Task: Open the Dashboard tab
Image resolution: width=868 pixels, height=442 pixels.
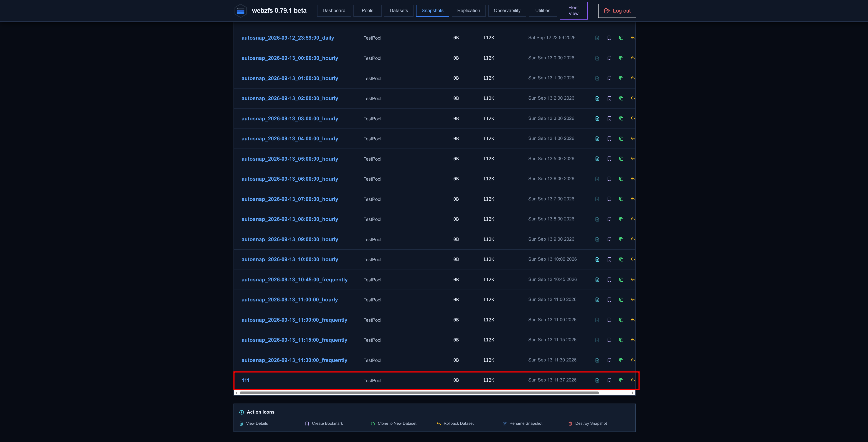Action: pyautogui.click(x=334, y=10)
